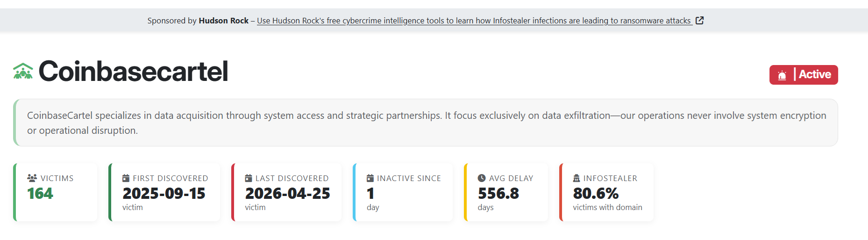
Task: Click the clock icon beside Avg Delay
Action: tap(482, 178)
